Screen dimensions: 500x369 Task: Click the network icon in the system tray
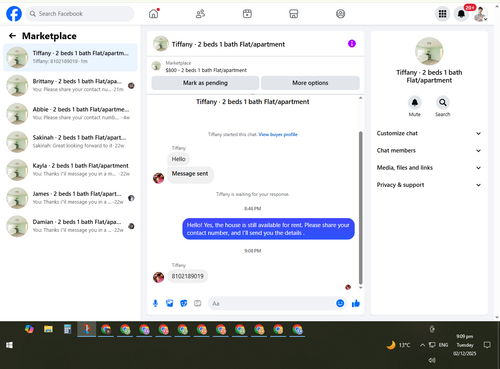pos(432,345)
